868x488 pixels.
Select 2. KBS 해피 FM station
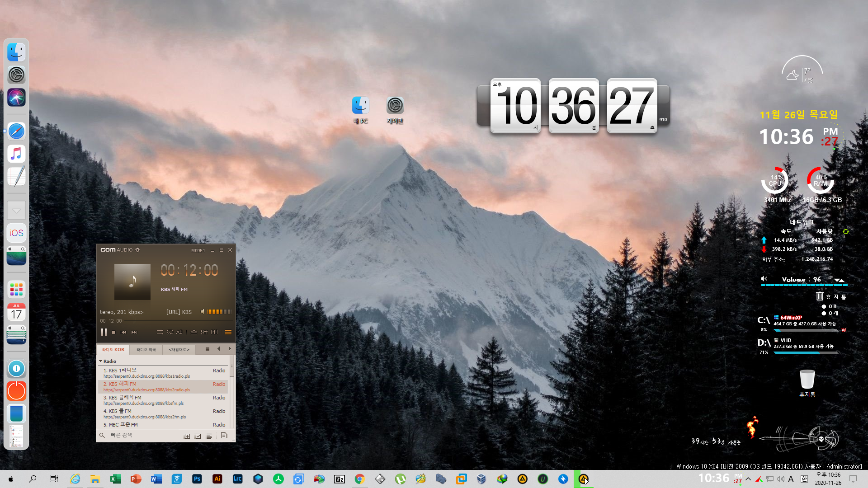[x=163, y=386]
